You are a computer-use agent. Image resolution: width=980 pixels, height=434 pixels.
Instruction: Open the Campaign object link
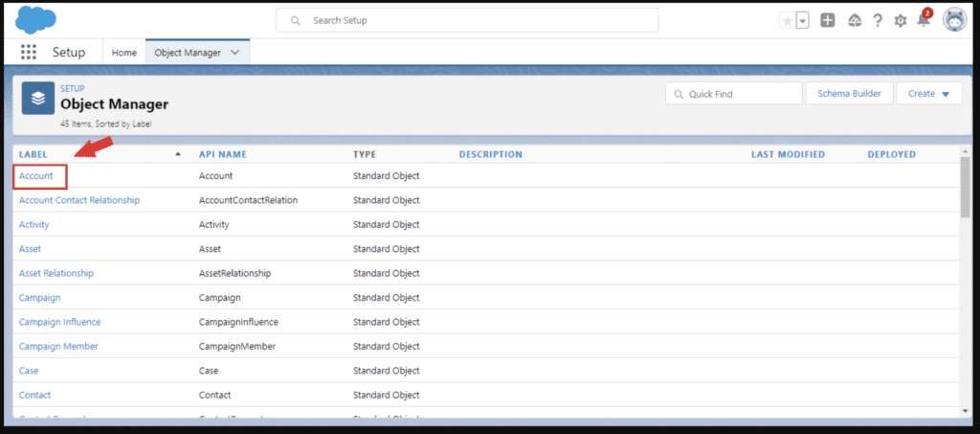(40, 298)
